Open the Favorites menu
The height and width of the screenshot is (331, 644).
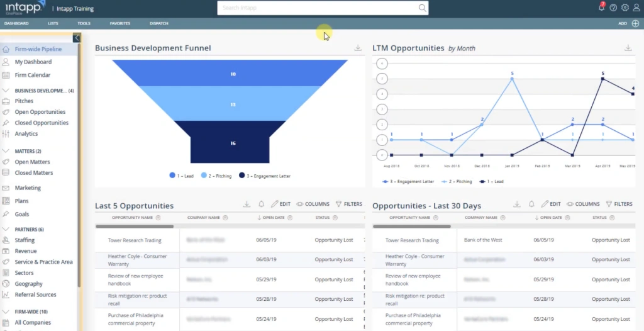(120, 23)
